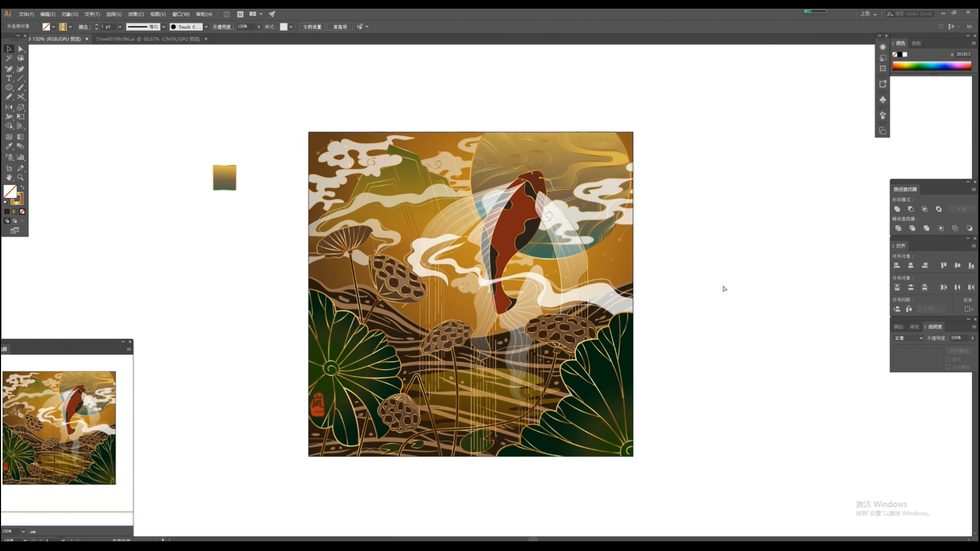Select the Mesh tool

pyautogui.click(x=9, y=137)
